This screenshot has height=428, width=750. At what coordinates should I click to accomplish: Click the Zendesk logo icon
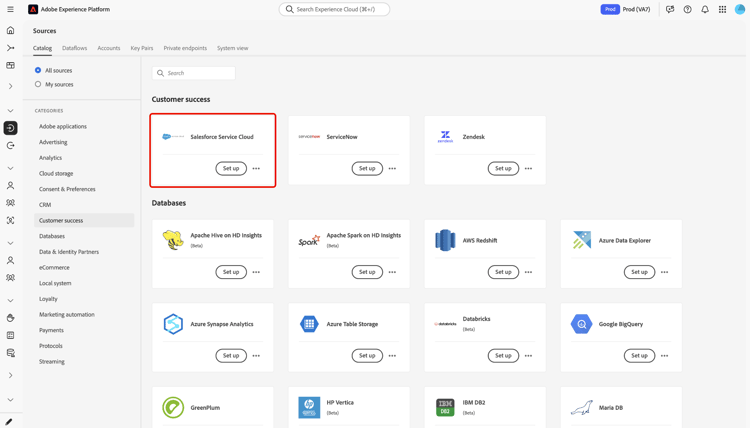(445, 137)
